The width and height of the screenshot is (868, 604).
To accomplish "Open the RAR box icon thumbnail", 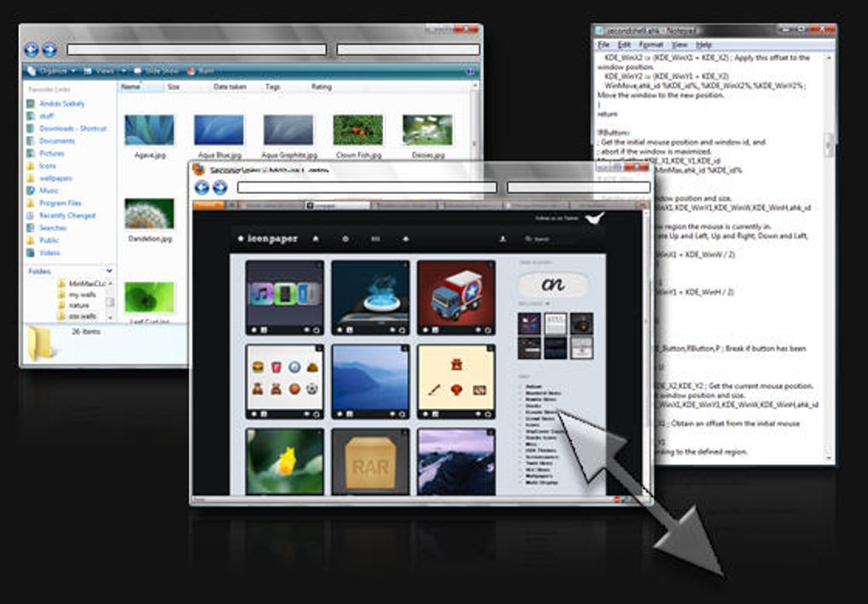I will (370, 462).
